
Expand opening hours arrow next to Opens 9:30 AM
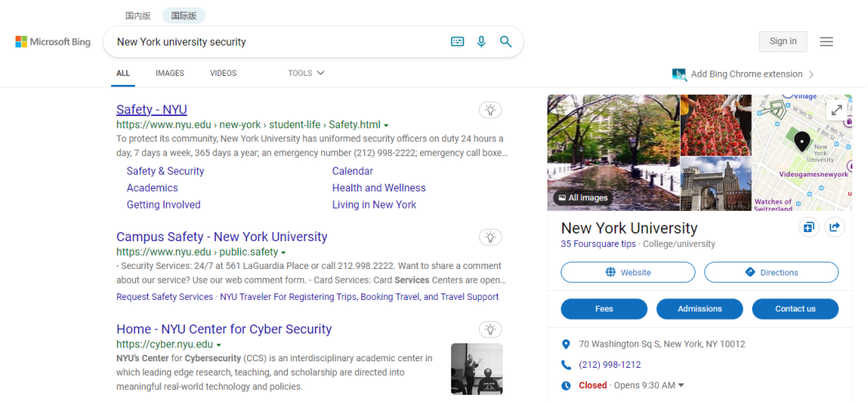[682, 385]
